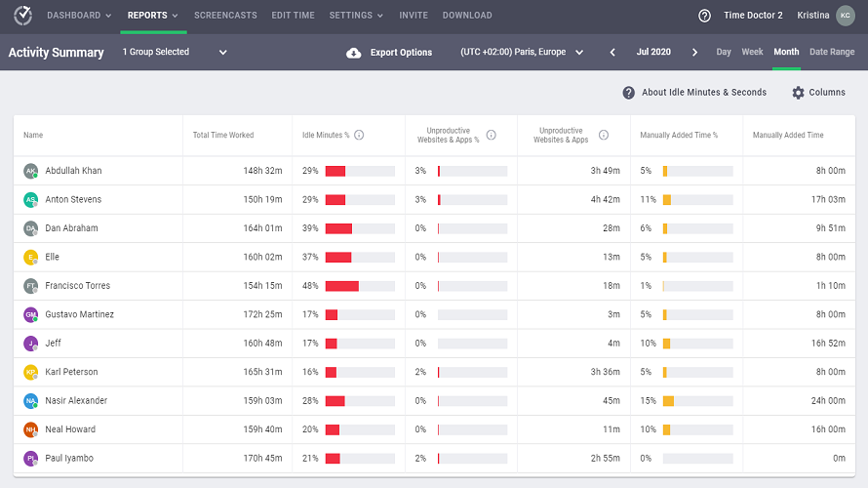Click the Time Doctor logo icon
The width and height of the screenshot is (868, 488).
[23, 16]
